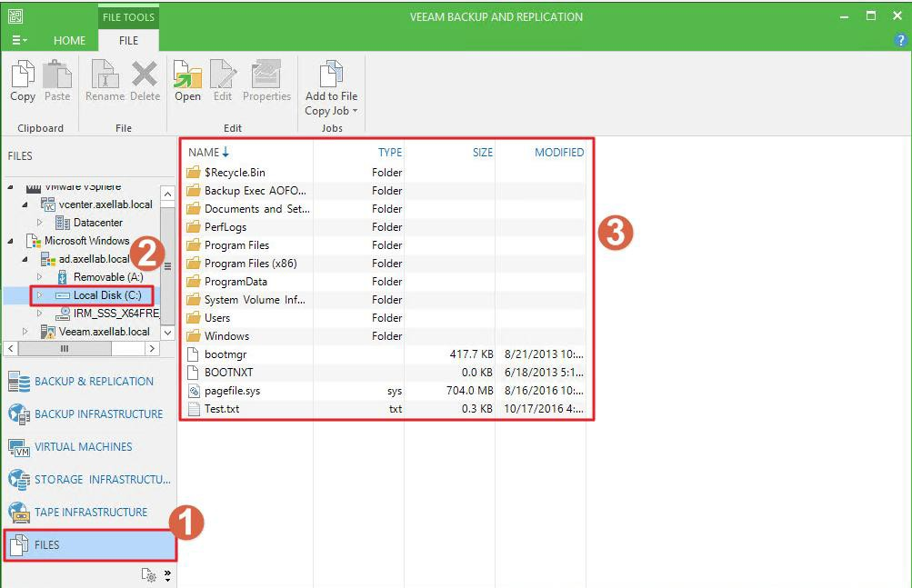Open the main application menu button
912x588 pixels.
[19, 40]
